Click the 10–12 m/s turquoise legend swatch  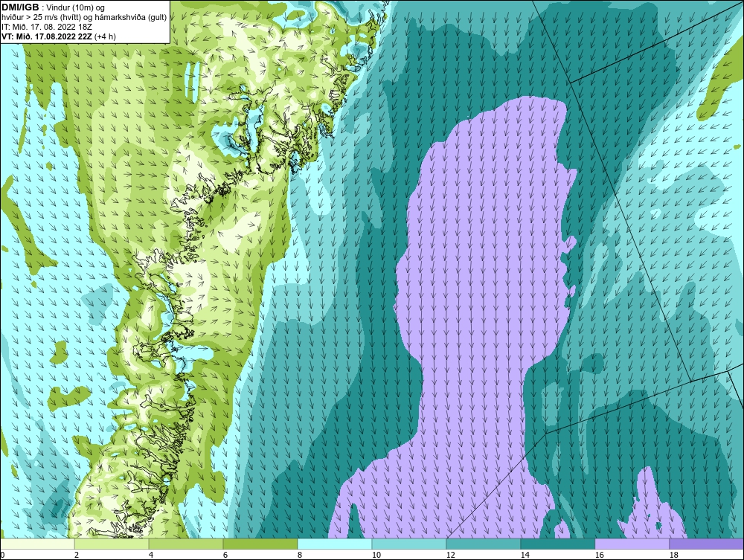tap(409, 544)
